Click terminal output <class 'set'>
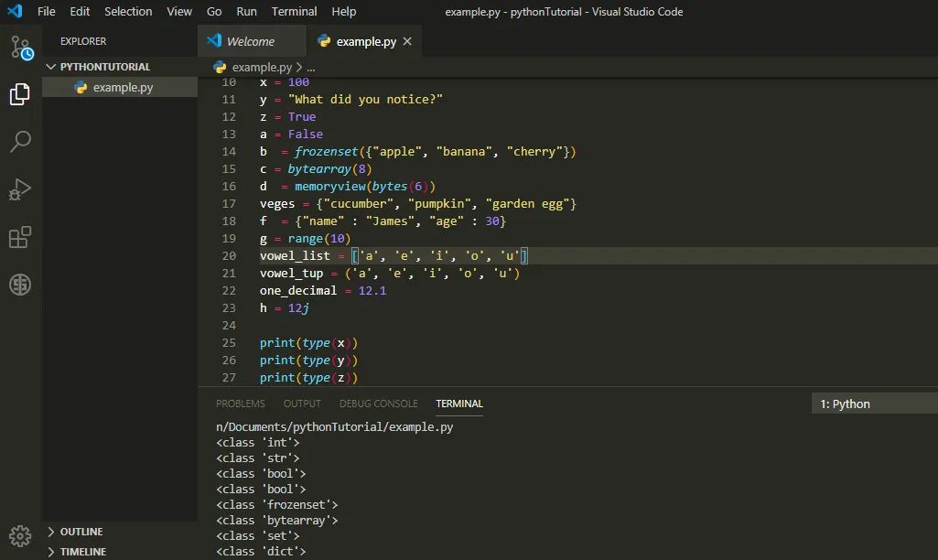The height and width of the screenshot is (560, 938). tap(258, 535)
